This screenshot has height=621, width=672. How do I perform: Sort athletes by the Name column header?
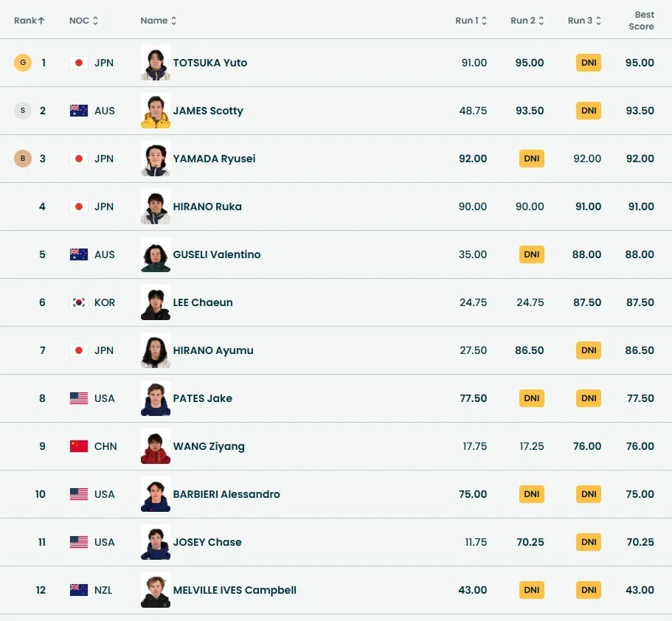pos(158,21)
